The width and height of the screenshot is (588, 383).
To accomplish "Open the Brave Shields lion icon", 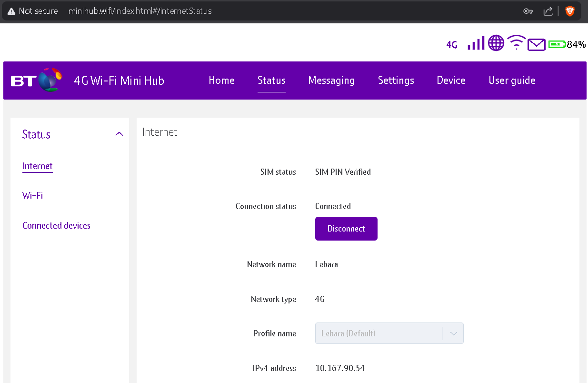I will [x=569, y=11].
